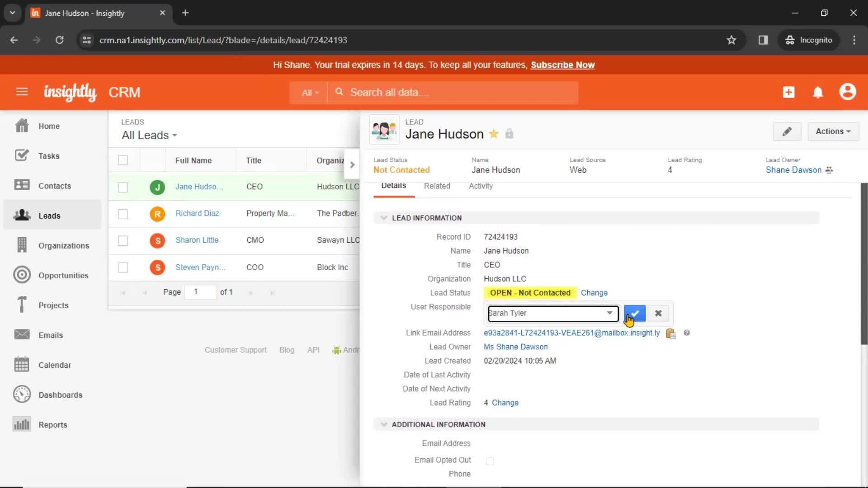The width and height of the screenshot is (868, 488).
Task: Switch to the Details tab
Action: click(x=394, y=186)
